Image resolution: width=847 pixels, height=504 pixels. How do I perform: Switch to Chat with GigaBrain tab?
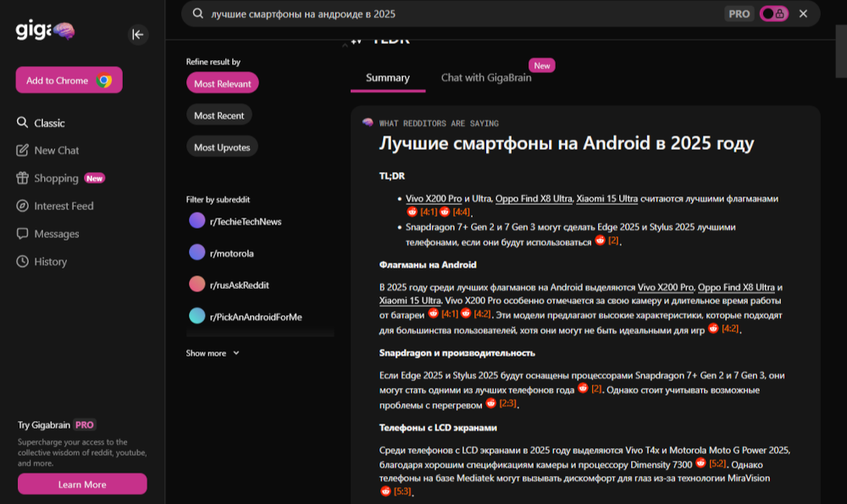(x=486, y=78)
